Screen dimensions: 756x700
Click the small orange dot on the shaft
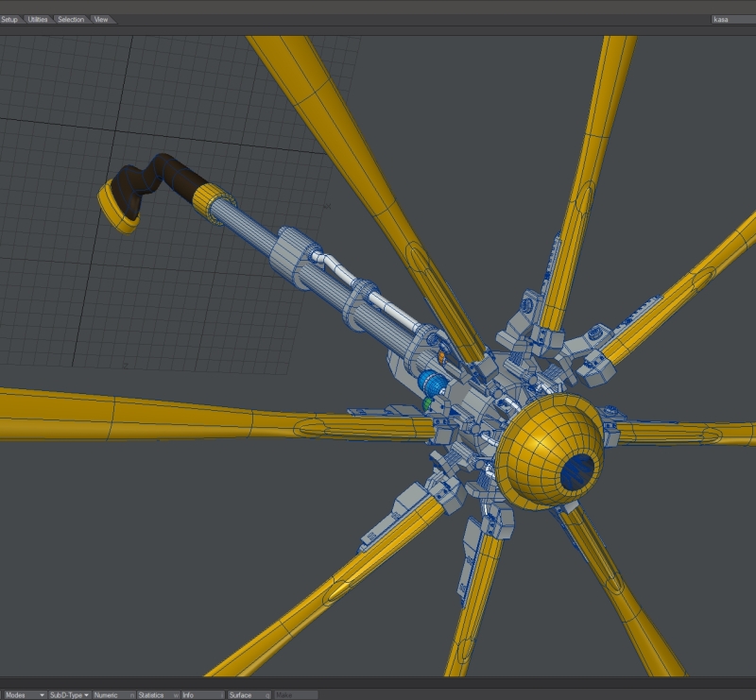[x=440, y=357]
